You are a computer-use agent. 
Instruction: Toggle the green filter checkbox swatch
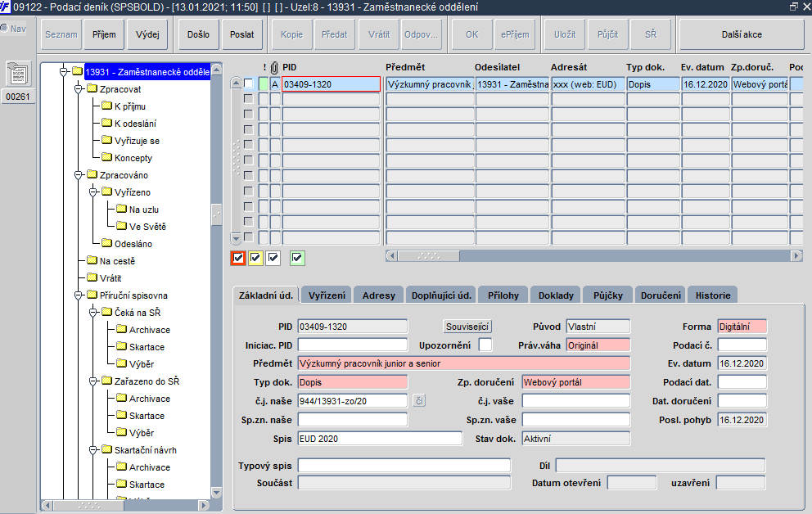point(297,258)
